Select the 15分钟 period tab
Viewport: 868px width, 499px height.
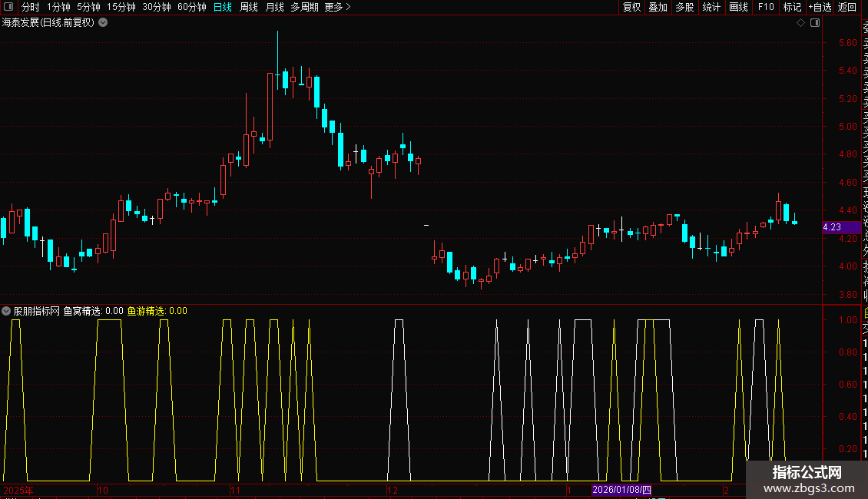click(121, 7)
